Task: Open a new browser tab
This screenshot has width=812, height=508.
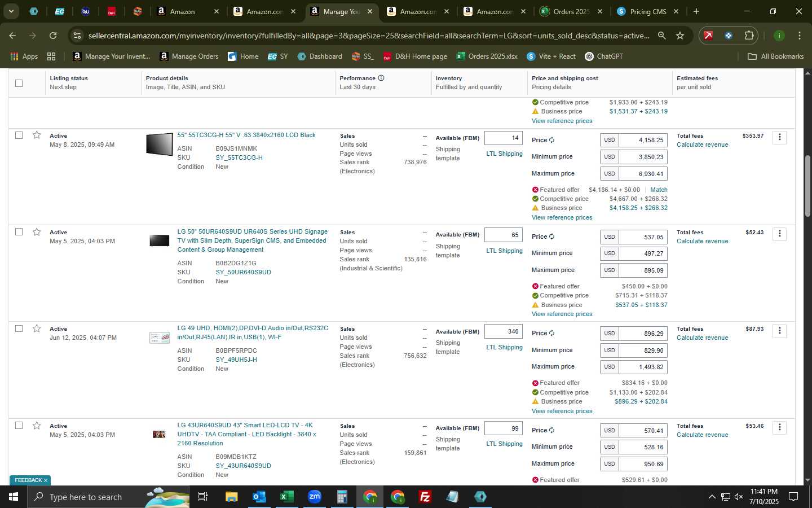Action: point(696,11)
